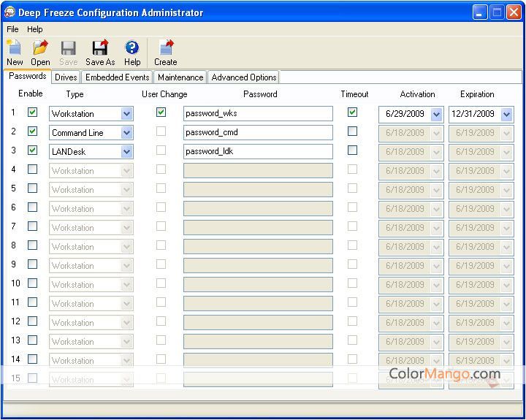
Task: Click the password_ldk password field
Action: pyautogui.click(x=257, y=152)
